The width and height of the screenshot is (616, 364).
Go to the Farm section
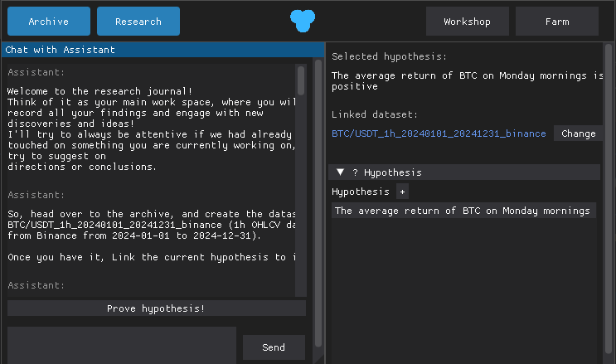pos(556,22)
